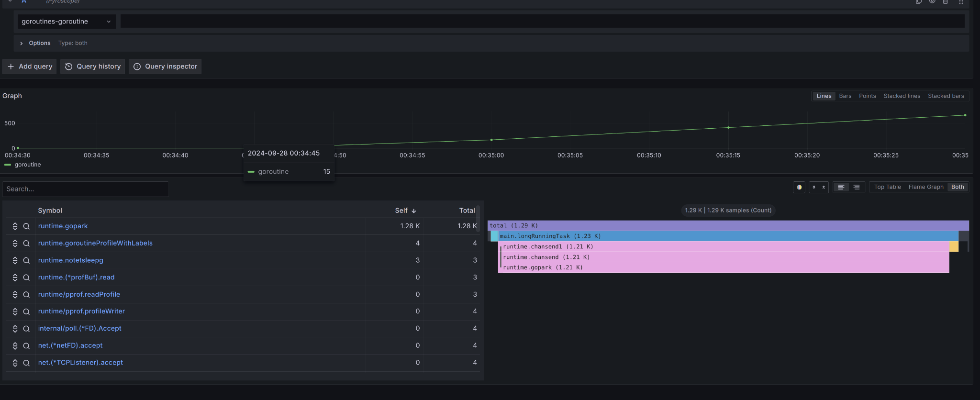Open the flame graph color scheme picker
The height and width of the screenshot is (400, 980).
click(799, 187)
